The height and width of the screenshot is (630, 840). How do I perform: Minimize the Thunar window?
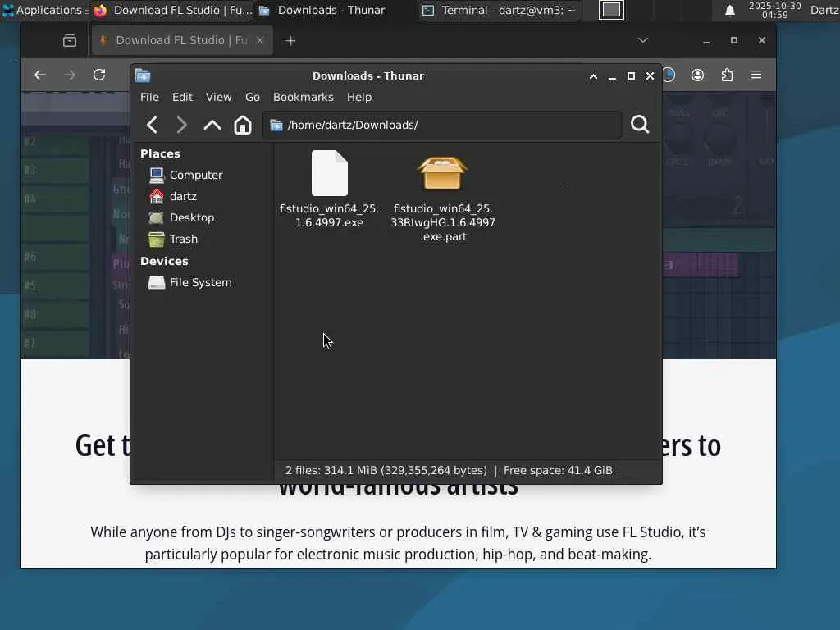pyautogui.click(x=612, y=76)
